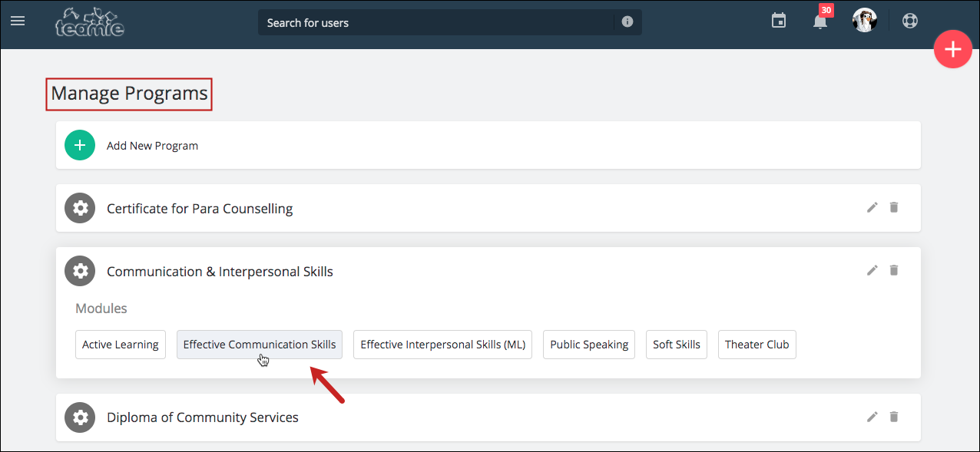Open notifications bell with 30 badge
This screenshot has height=452, width=980.
[x=821, y=19]
